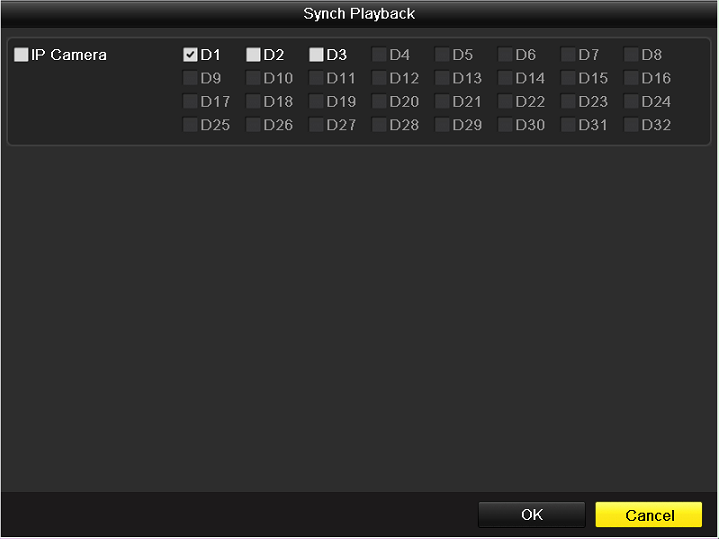Uncheck the D1 camera checkbox
This screenshot has height=539, width=719.
190,55
